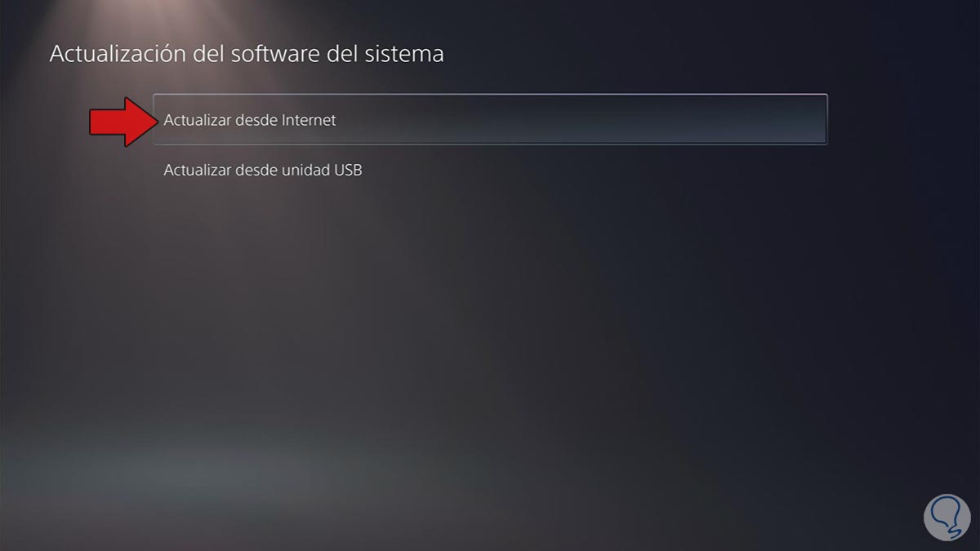
Task: Click the word Internet in first option
Action: pyautogui.click(x=309, y=120)
